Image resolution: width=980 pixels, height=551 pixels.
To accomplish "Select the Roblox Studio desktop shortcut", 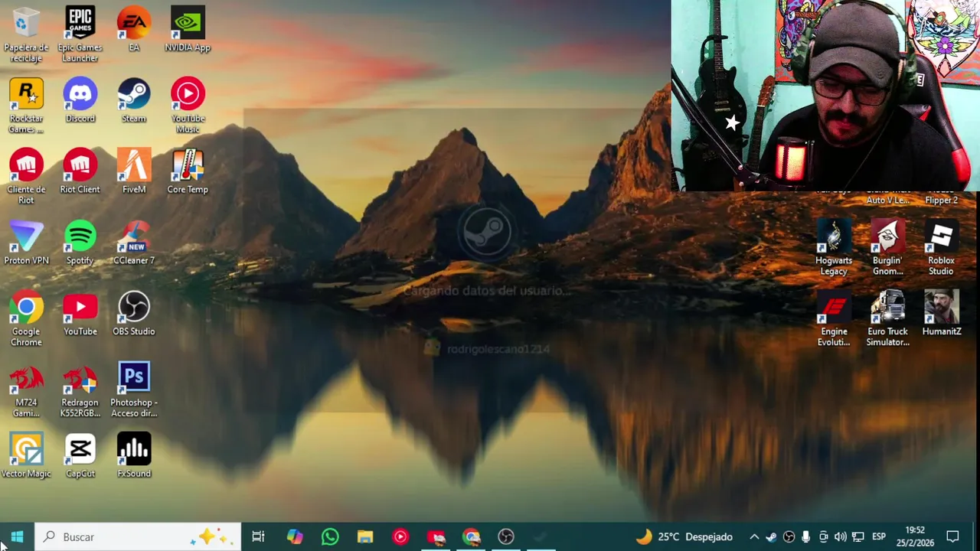I will tap(941, 248).
